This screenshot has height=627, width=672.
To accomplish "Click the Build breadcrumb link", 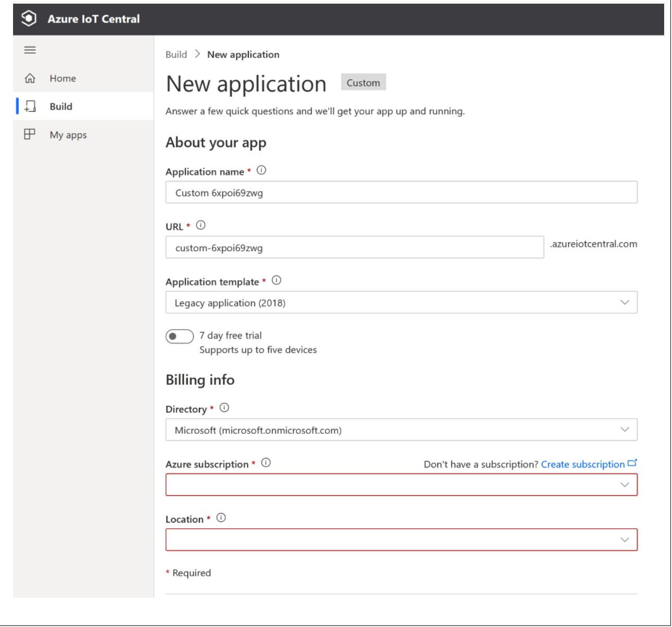I will click(x=176, y=54).
